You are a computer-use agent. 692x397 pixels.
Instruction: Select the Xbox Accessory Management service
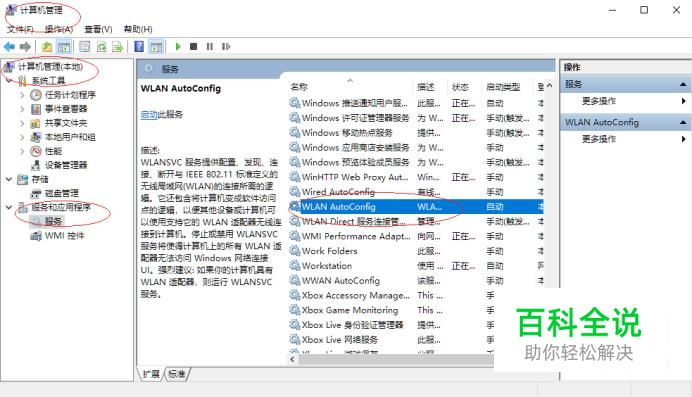(356, 296)
